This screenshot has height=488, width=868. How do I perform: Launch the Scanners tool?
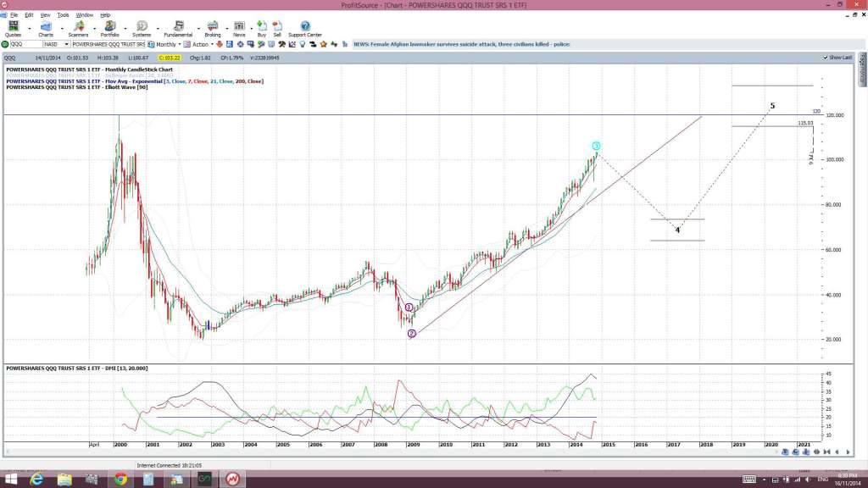tap(78, 28)
